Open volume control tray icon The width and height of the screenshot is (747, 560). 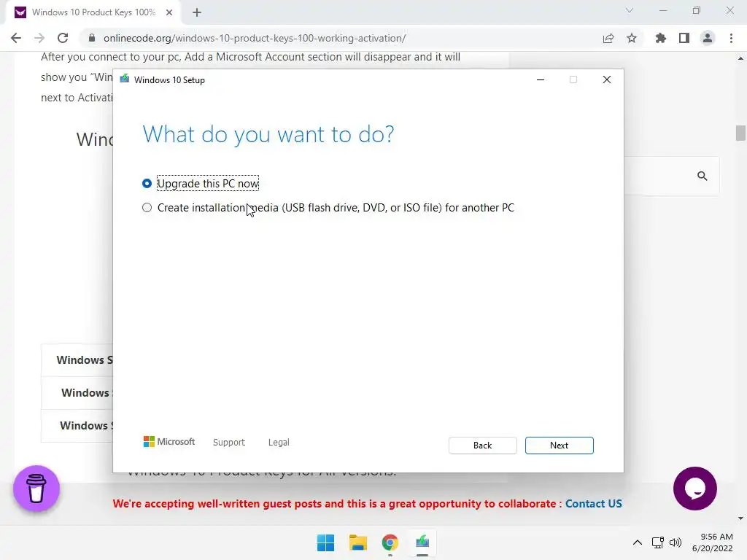(675, 542)
